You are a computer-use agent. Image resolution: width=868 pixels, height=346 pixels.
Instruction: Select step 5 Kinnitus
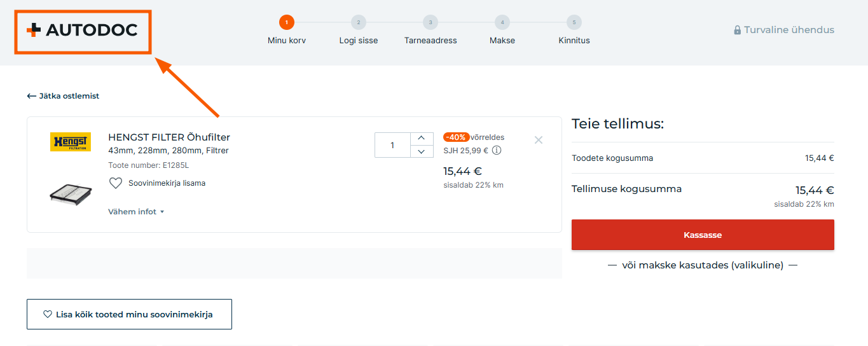pos(574,23)
